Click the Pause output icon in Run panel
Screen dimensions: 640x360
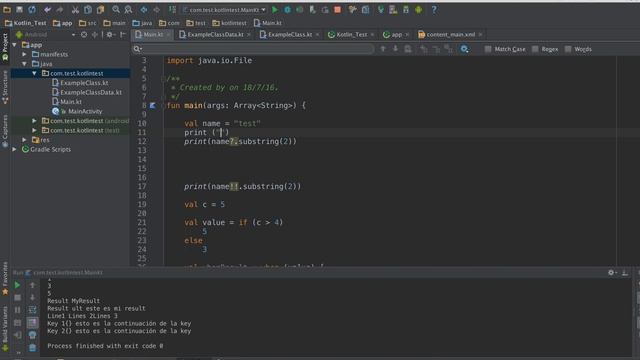[17, 310]
